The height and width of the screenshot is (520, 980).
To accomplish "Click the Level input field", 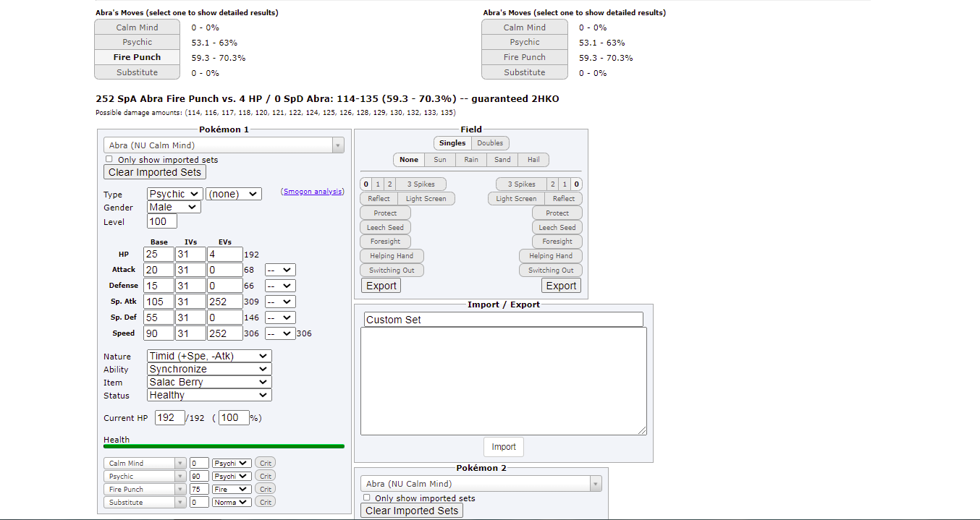I will pos(162,221).
